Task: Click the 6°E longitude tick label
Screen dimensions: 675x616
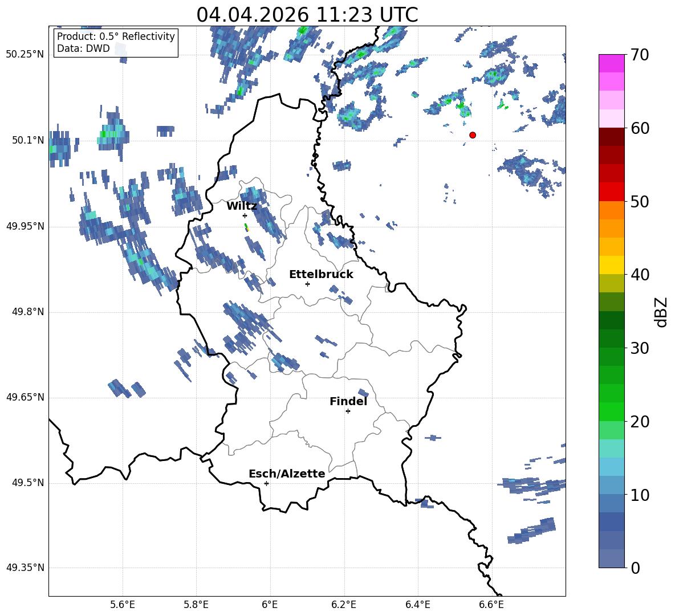Action: [270, 605]
